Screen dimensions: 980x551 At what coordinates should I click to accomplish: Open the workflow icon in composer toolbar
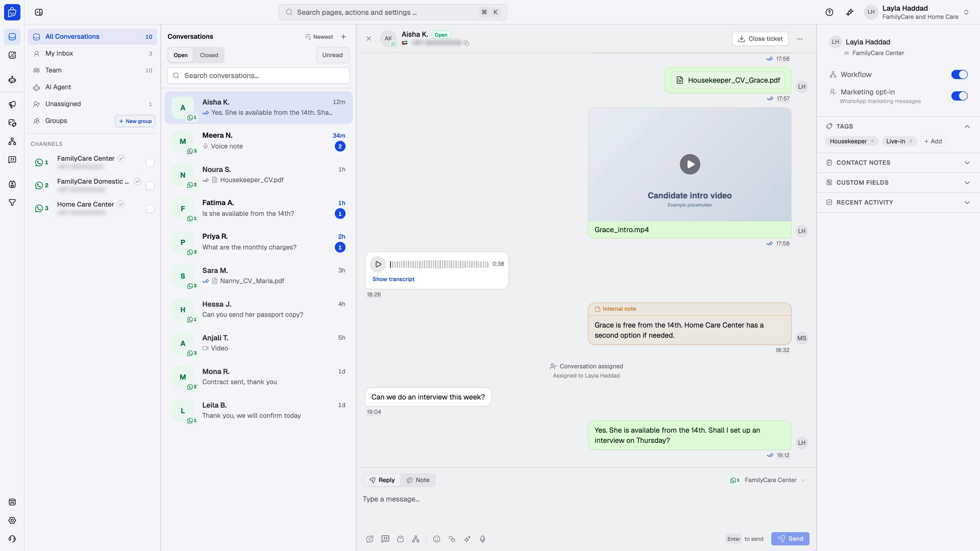[415, 539]
